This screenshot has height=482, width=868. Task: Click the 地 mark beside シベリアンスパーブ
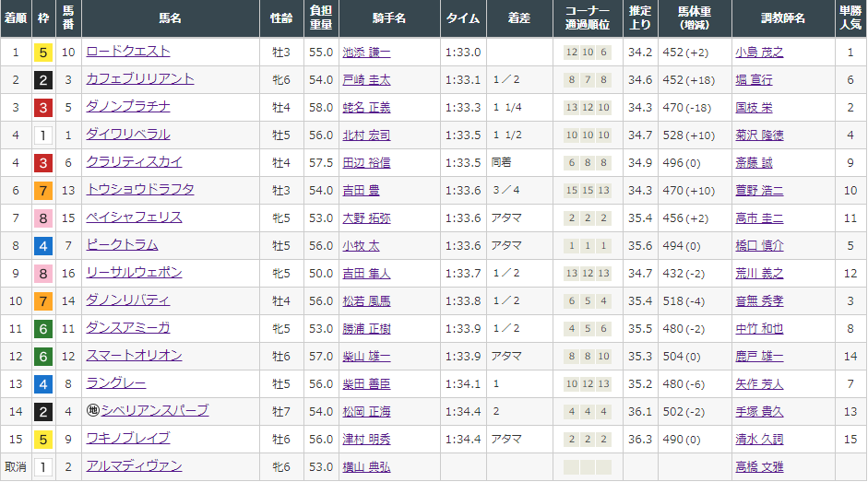click(93, 411)
